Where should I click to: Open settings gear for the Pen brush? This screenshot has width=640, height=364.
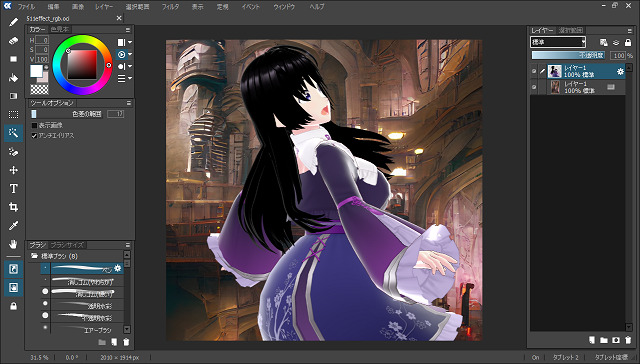tap(118, 268)
